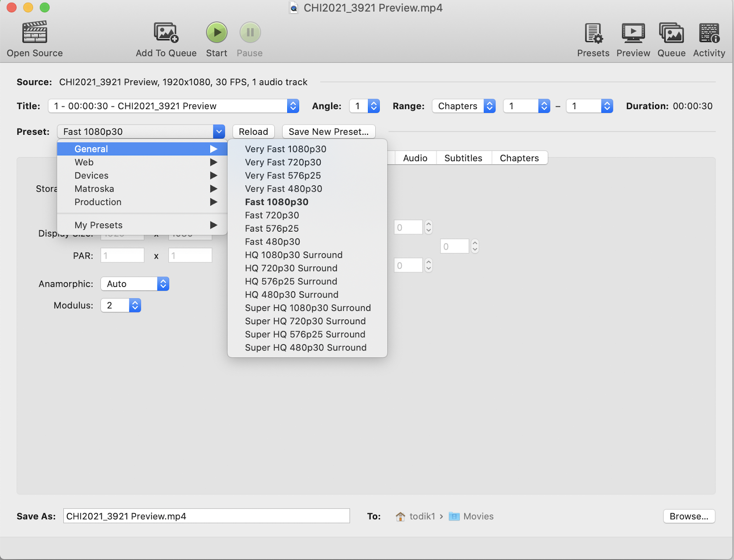Viewport: 734px width, 560px height.
Task: Start encoding with the green play button
Action: [x=217, y=33]
